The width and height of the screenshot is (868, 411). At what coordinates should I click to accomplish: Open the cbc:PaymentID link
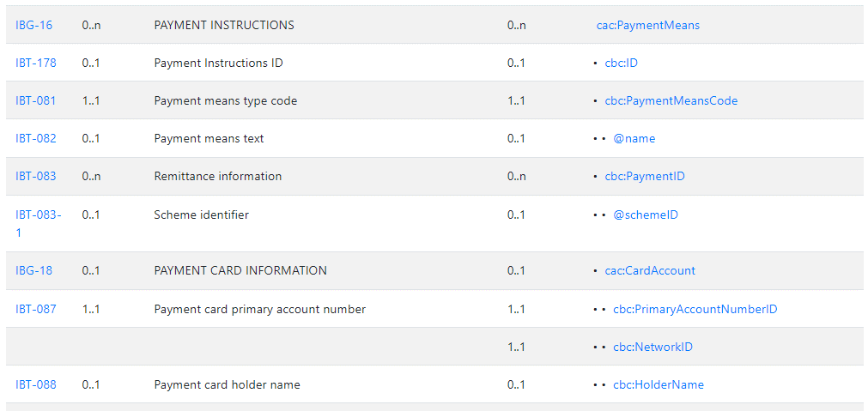pyautogui.click(x=645, y=176)
